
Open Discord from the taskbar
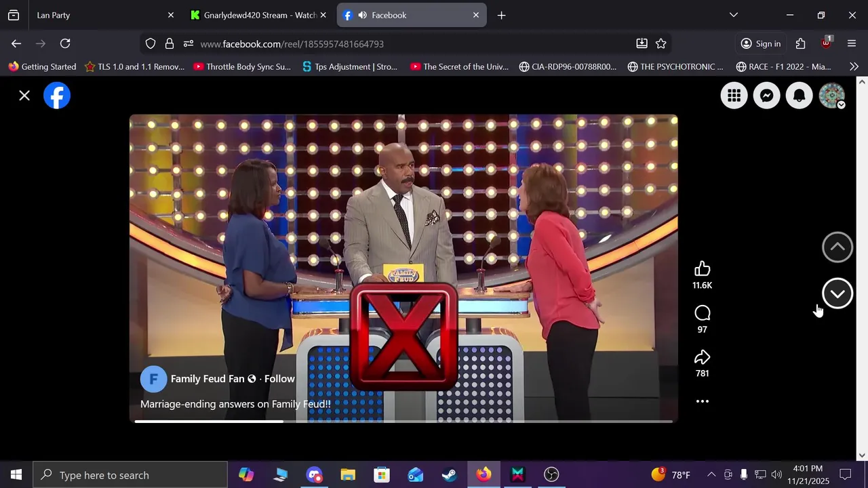tap(314, 475)
